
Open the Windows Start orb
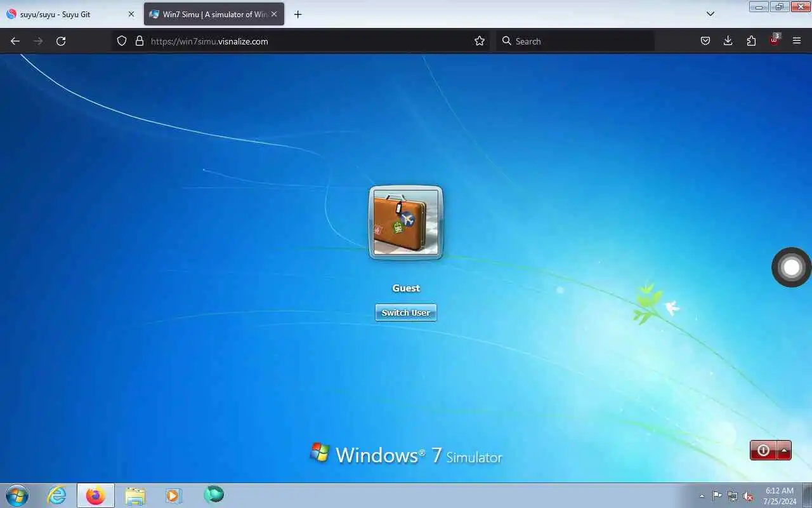[17, 495]
